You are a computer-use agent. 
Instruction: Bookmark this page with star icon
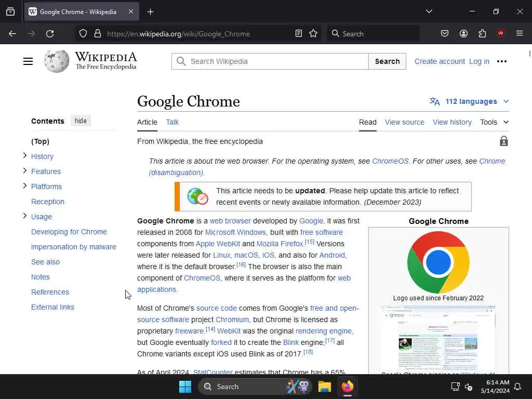point(313,34)
